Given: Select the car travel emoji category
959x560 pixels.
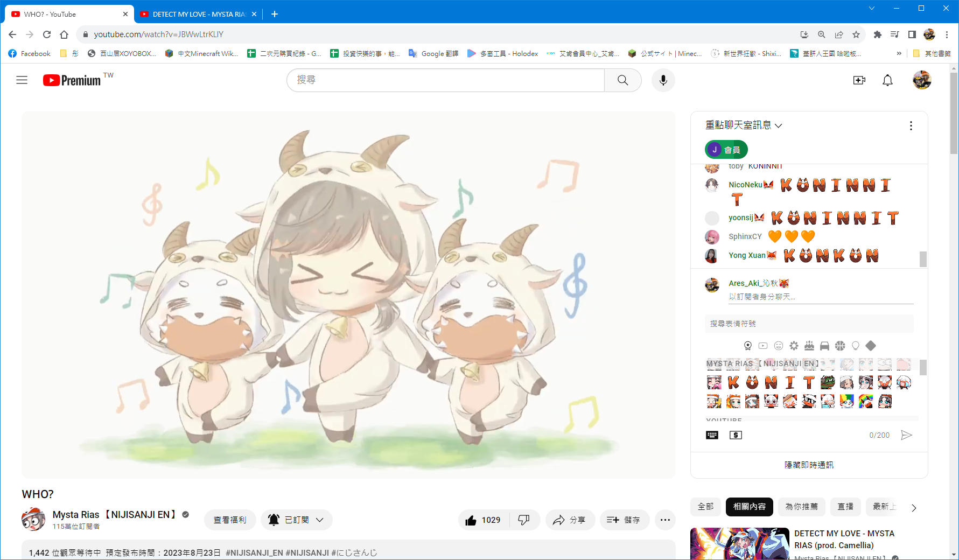Looking at the screenshot, I should click(824, 346).
